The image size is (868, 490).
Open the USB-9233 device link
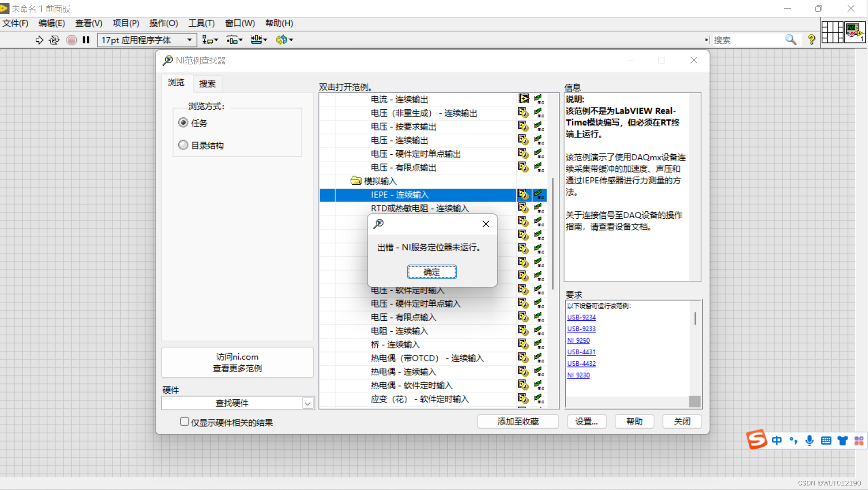(581, 329)
